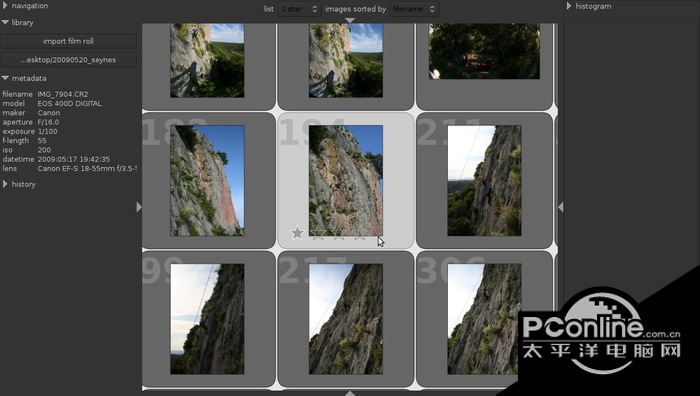Click the third rating star outline
This screenshot has width=700, height=396.
pyautogui.click(x=338, y=233)
